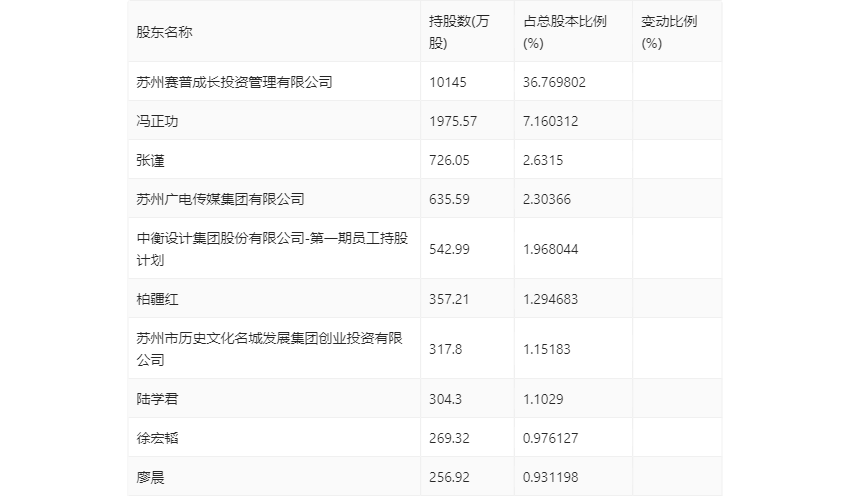Select shareholder name 冯正功

coord(157,121)
